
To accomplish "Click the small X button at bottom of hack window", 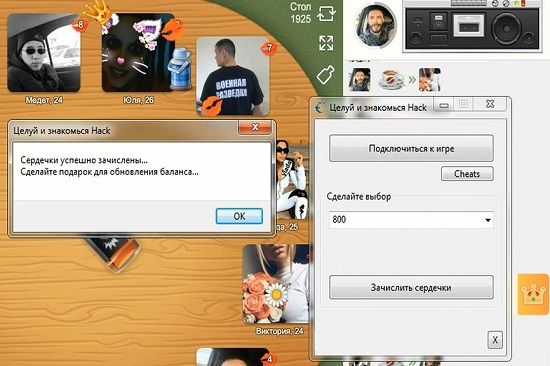I will click(495, 340).
